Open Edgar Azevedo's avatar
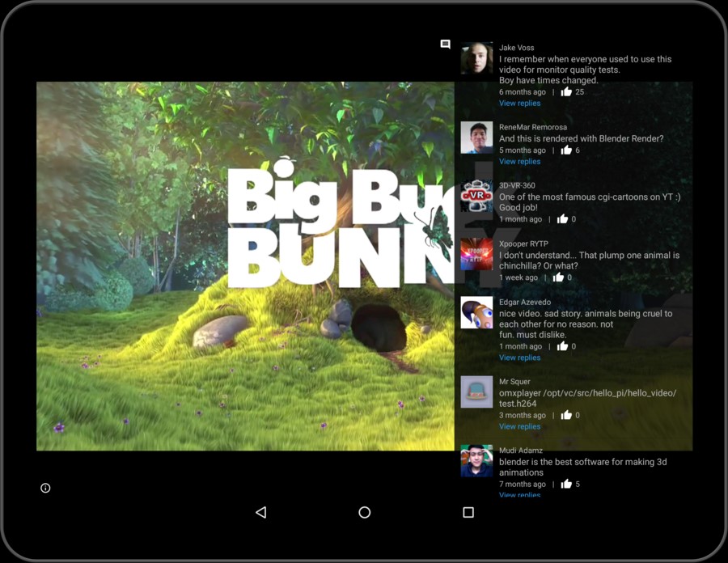Viewport: 728px width, 563px height. 476,313
